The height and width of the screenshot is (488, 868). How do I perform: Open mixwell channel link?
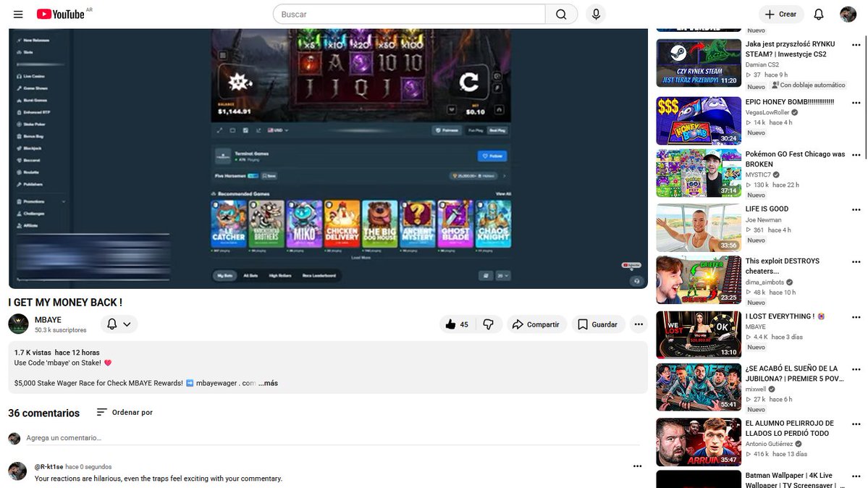pos(756,389)
